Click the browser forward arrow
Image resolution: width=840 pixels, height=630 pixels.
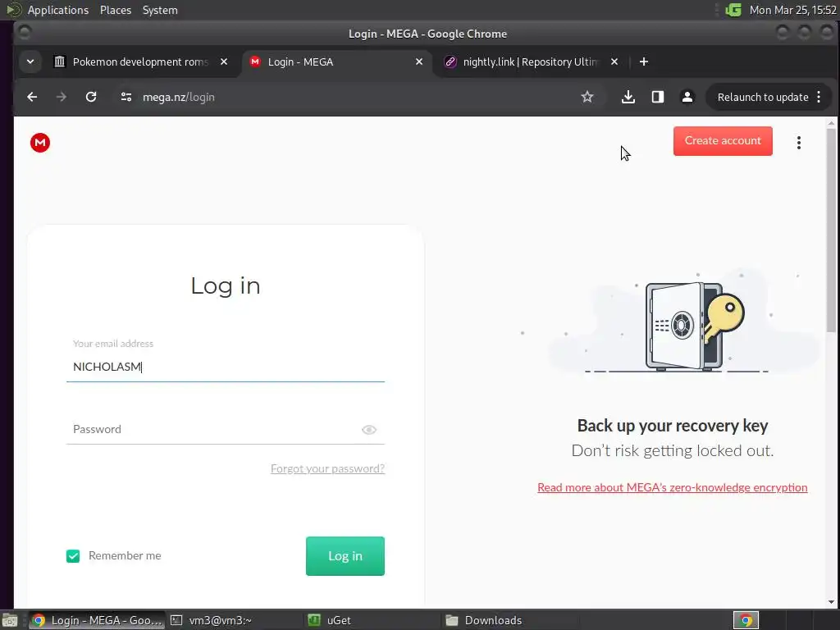pyautogui.click(x=62, y=97)
